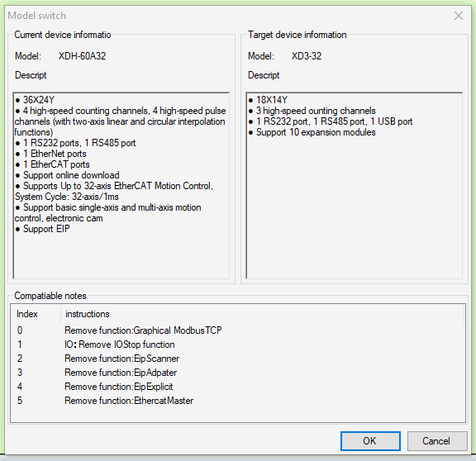Screen dimensions: 476x461
Task: Click the Index column header
Action: tap(36, 314)
